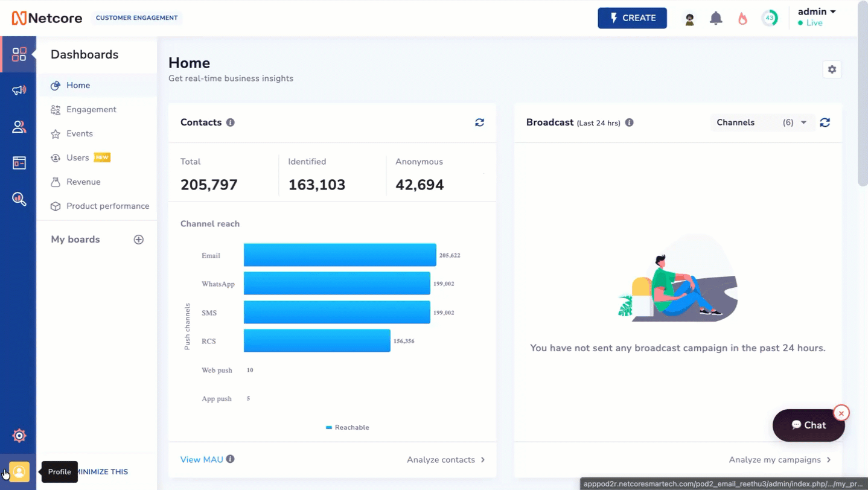Select Engagement in Dashboards menu
Screen dimensions: 868x490
point(91,109)
